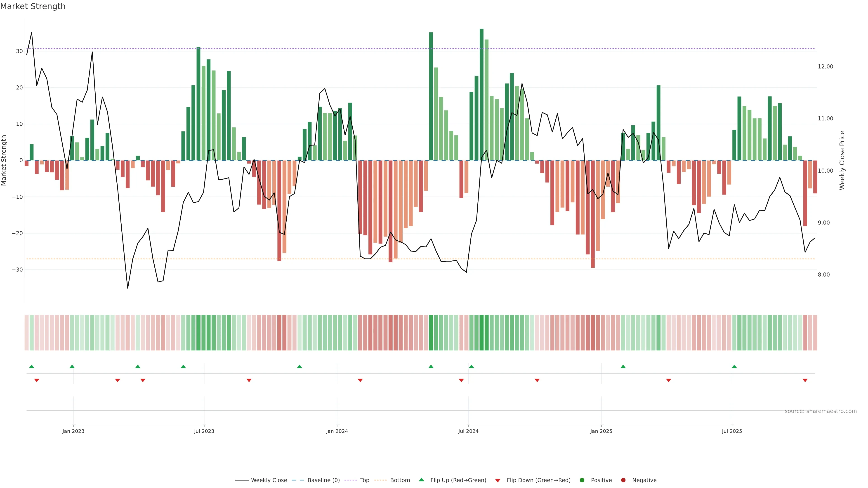Click the dark red Negative circle in legend
The image size is (868, 488).
pyautogui.click(x=623, y=480)
